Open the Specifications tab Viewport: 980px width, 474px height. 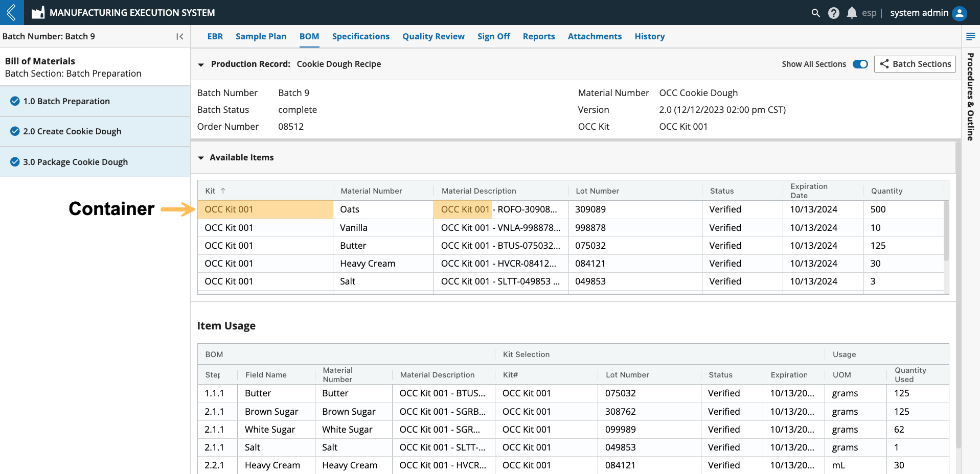[361, 36]
